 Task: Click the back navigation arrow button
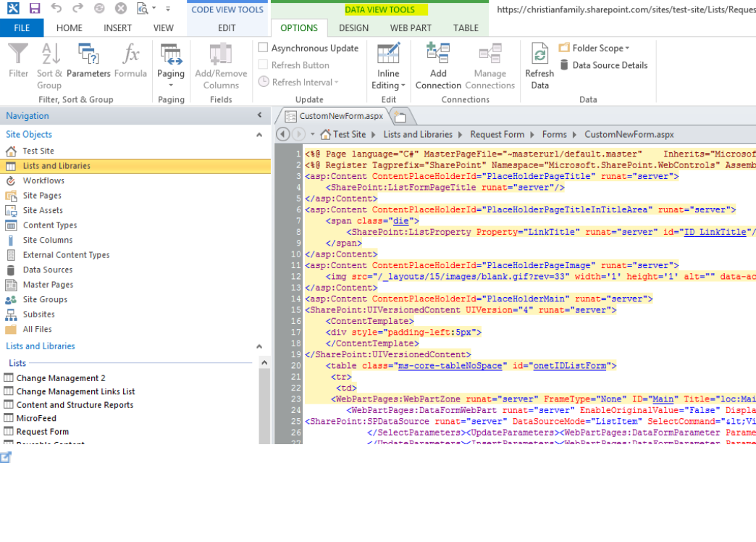click(283, 135)
